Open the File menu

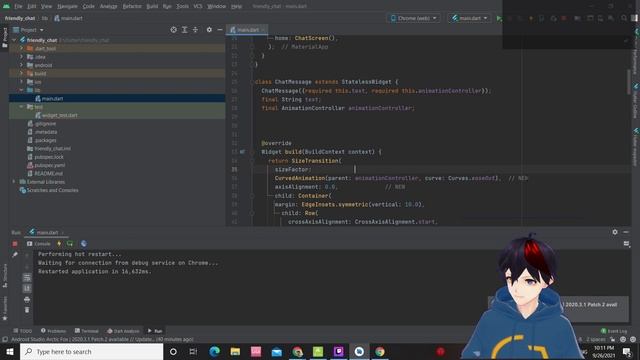18,6
